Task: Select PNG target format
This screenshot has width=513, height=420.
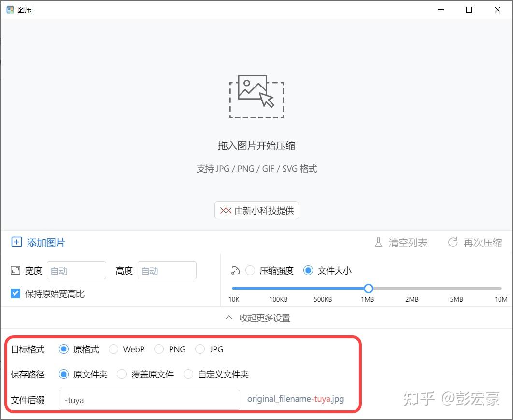Action: (159, 349)
